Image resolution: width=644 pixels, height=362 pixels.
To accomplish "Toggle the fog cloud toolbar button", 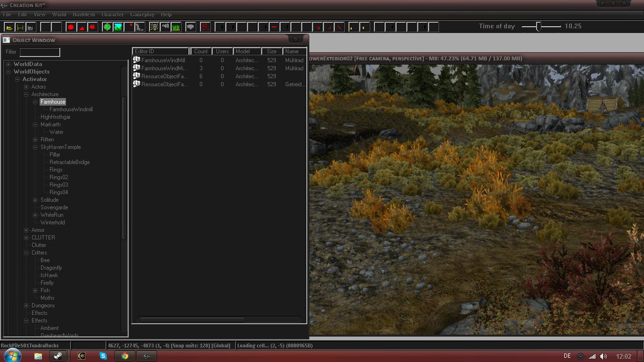I will pyautogui.click(x=165, y=27).
